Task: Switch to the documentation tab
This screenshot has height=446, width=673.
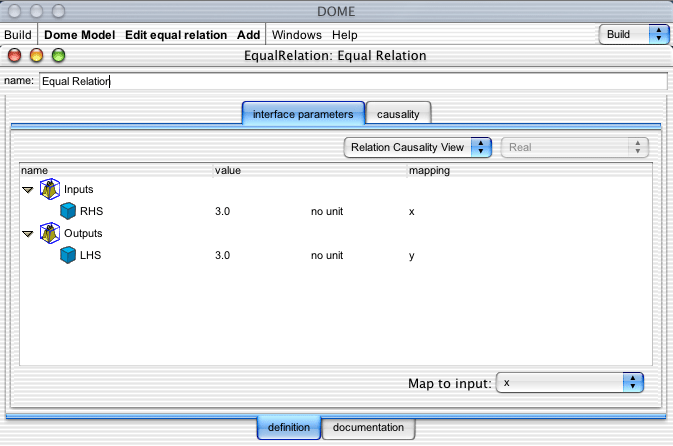Action: 368,428
